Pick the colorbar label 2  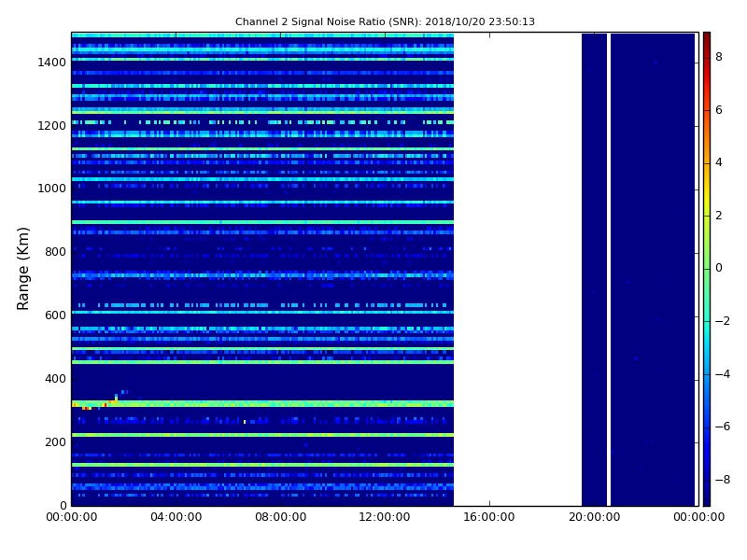[719, 216]
